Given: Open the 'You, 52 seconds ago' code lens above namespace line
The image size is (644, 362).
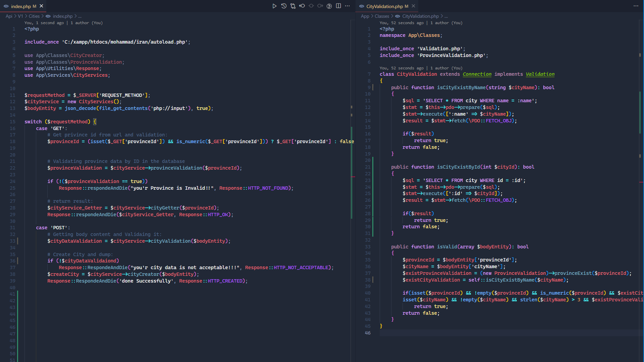Looking at the screenshot, I should pos(401,23).
